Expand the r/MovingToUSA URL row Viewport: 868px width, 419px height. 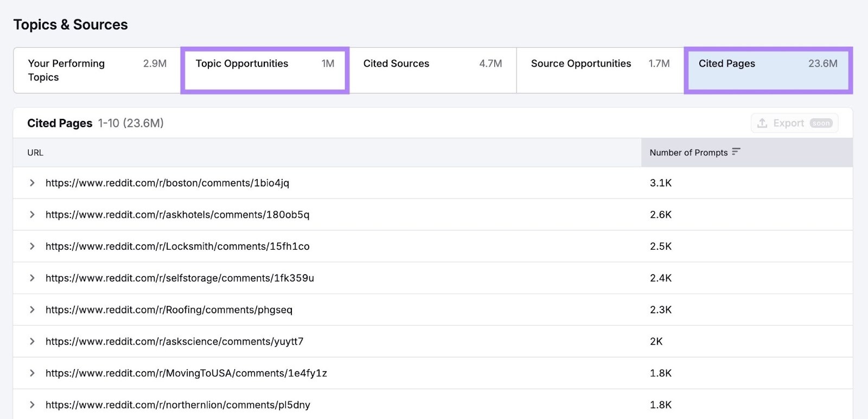pyautogui.click(x=32, y=373)
